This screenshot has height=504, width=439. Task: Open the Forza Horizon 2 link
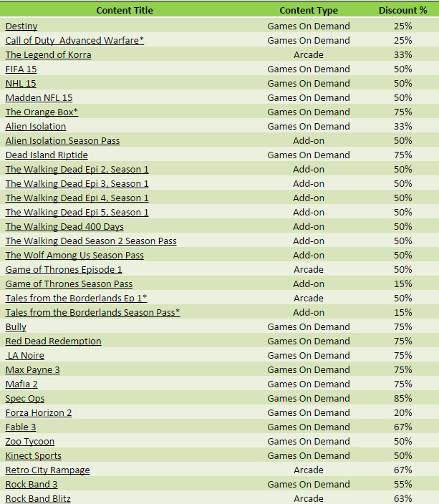tap(39, 413)
